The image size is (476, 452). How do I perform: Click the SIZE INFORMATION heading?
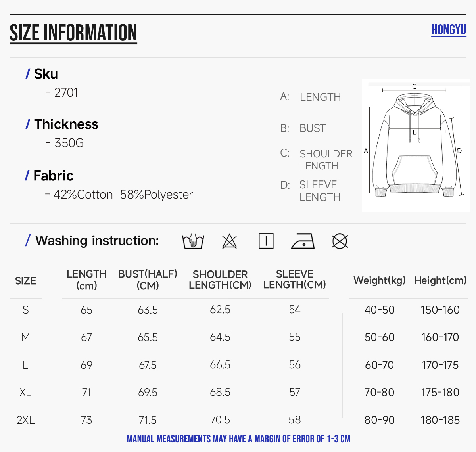click(x=73, y=33)
